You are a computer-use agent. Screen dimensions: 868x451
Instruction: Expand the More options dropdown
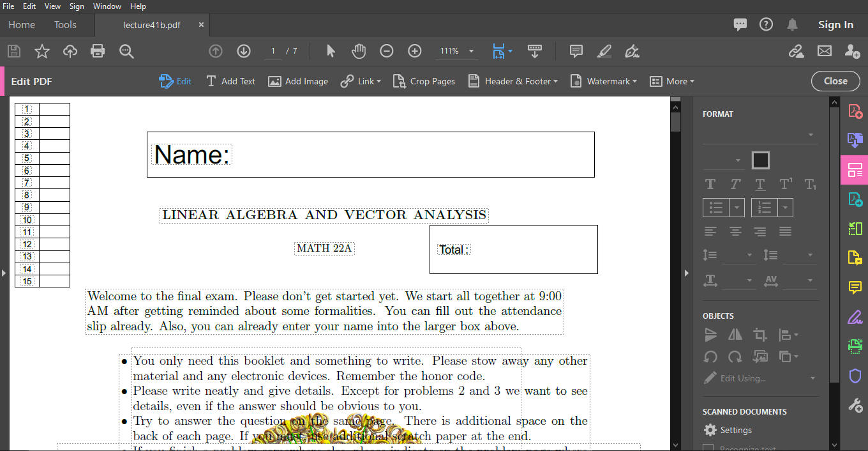pyautogui.click(x=672, y=81)
